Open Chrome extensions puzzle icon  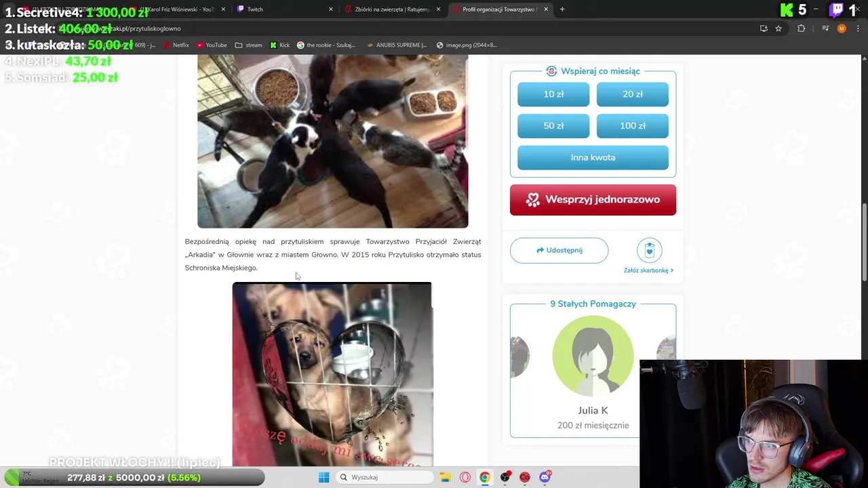coord(802,28)
